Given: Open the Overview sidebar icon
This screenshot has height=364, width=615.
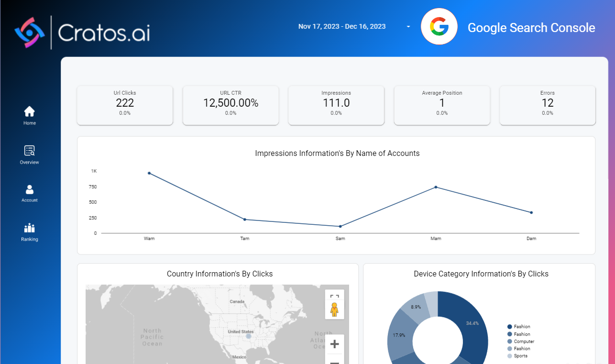Looking at the screenshot, I should (30, 151).
